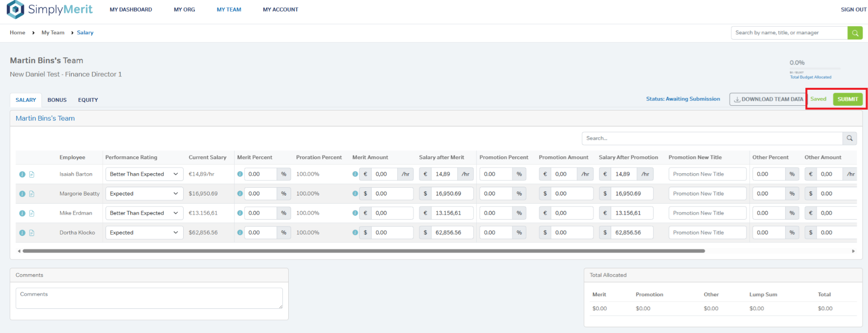Open MY DASHBOARD in the navigation
The width and height of the screenshot is (868, 333).
click(131, 10)
